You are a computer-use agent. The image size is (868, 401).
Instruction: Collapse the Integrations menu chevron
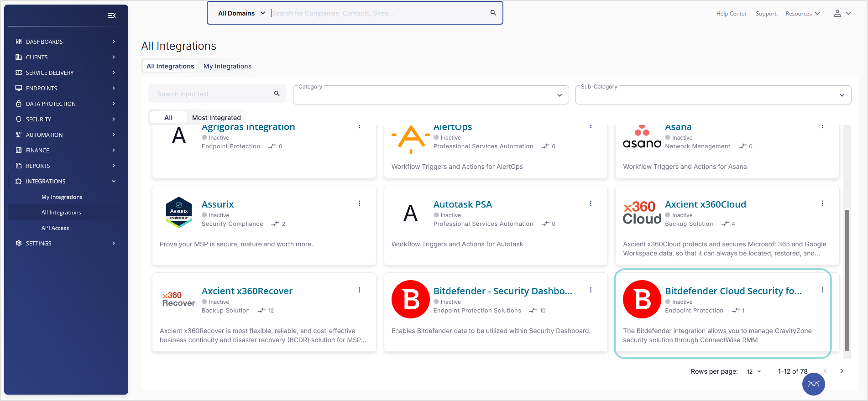(114, 181)
